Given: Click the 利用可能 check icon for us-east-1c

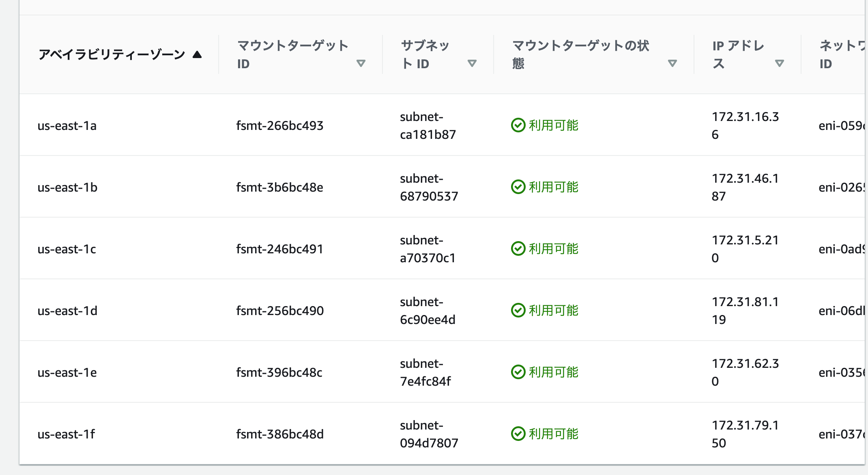Looking at the screenshot, I should 518,248.
